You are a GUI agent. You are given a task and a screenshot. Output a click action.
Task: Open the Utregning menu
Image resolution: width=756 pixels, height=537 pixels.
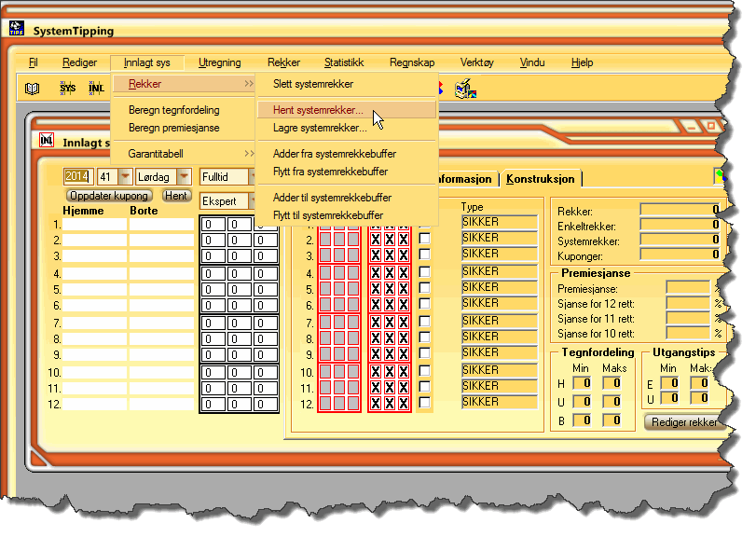pos(220,62)
